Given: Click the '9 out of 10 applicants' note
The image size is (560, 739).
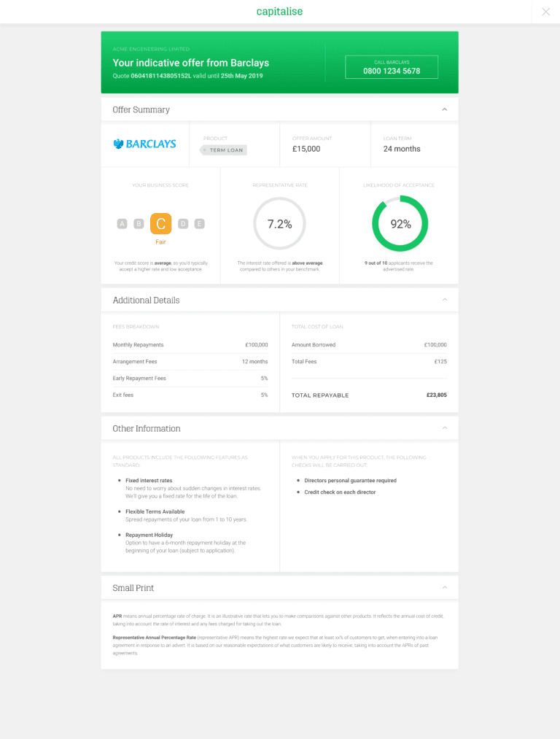Looking at the screenshot, I should click(x=398, y=266).
